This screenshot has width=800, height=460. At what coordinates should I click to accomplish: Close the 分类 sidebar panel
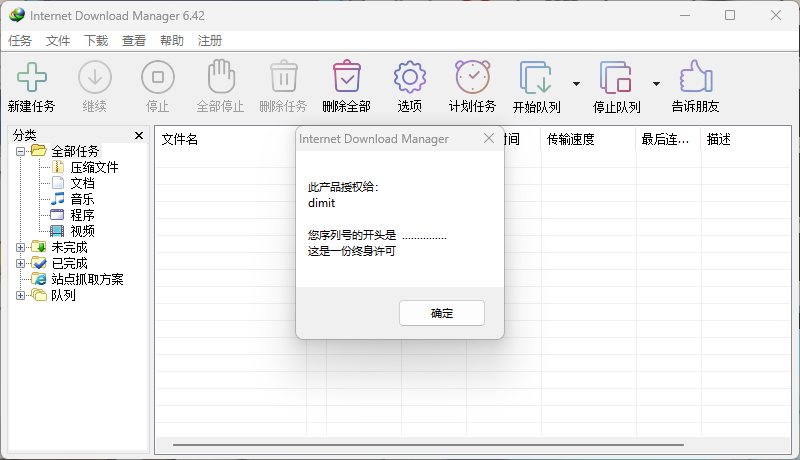point(139,135)
